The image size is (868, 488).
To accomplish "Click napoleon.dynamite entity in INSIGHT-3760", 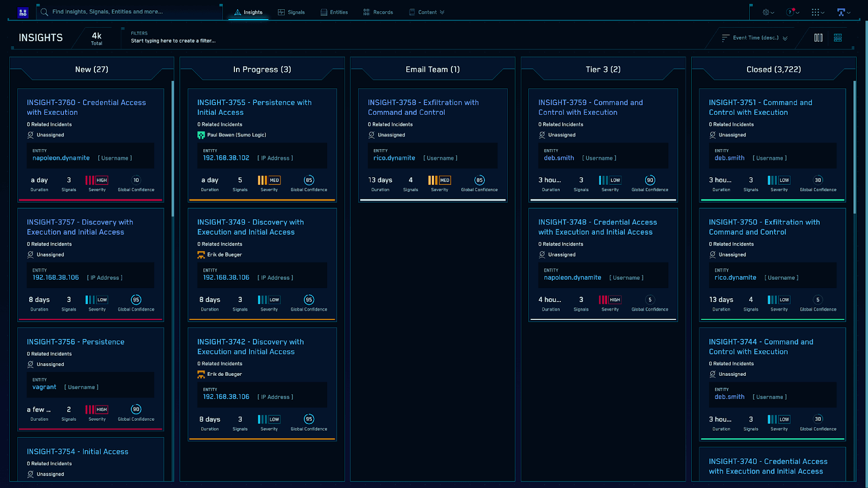I will pos(61,158).
